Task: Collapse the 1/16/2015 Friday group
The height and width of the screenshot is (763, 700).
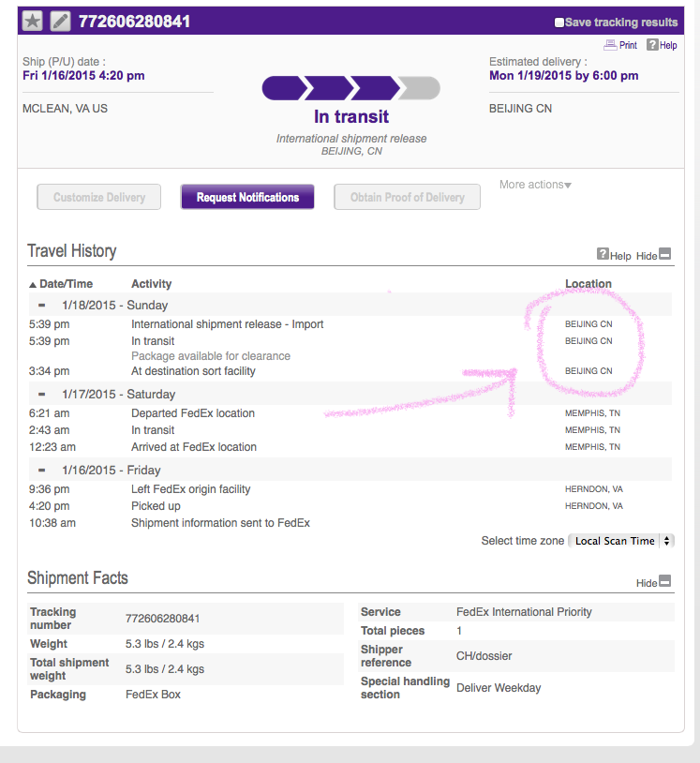Action: pos(42,470)
